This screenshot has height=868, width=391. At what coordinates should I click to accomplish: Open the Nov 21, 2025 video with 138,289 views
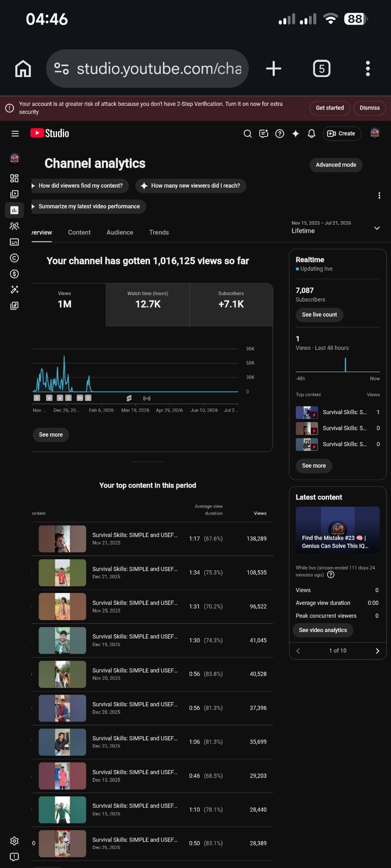pyautogui.click(x=152, y=539)
